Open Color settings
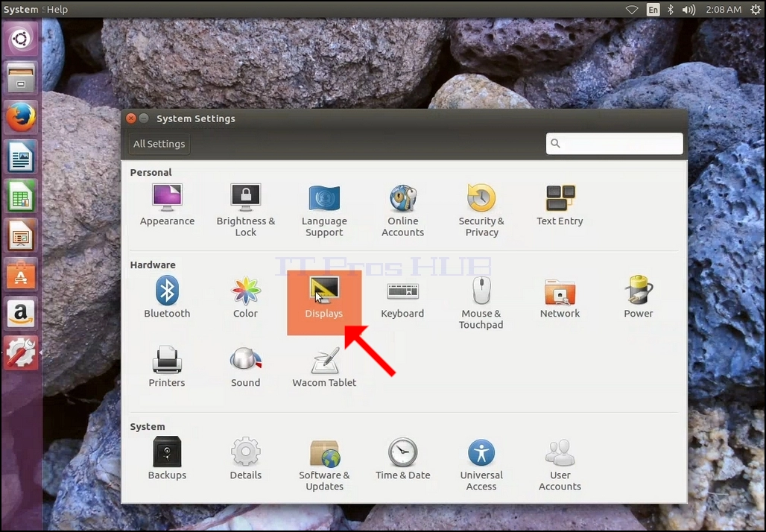This screenshot has height=532, width=766. [x=245, y=297]
